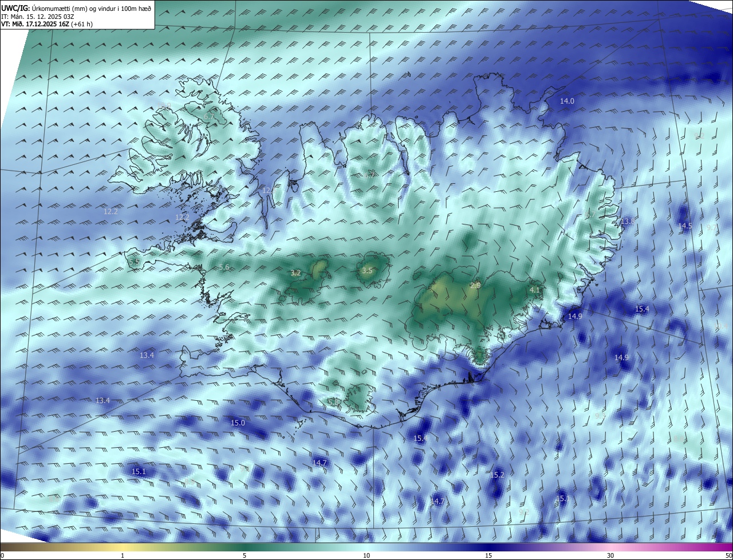The height and width of the screenshot is (560, 733).
Task: Click the 30 tick on the color scale
Action: (610, 555)
